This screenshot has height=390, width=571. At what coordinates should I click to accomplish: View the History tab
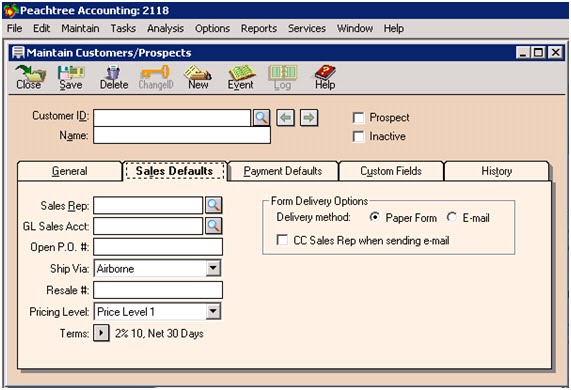(497, 171)
